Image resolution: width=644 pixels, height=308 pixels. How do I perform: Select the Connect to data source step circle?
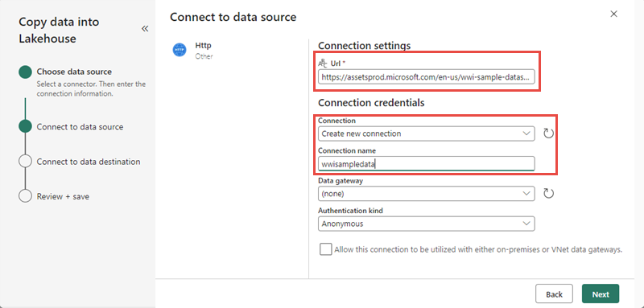point(25,127)
